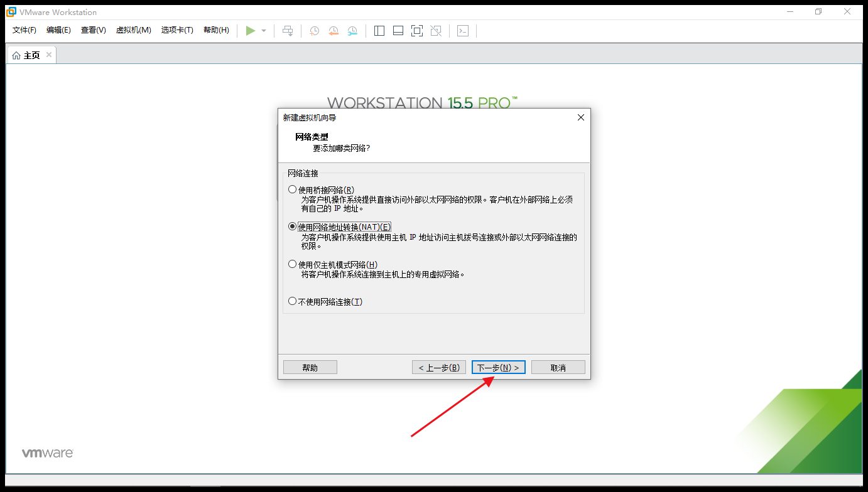This screenshot has width=868, height=492.
Task: Open the 查看(V) menu
Action: tap(93, 30)
